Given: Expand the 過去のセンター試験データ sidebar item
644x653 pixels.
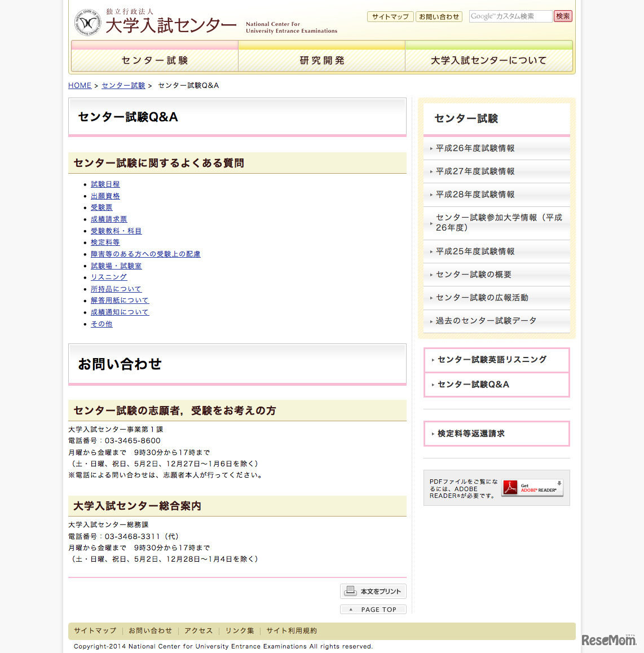Looking at the screenshot, I should click(x=480, y=320).
